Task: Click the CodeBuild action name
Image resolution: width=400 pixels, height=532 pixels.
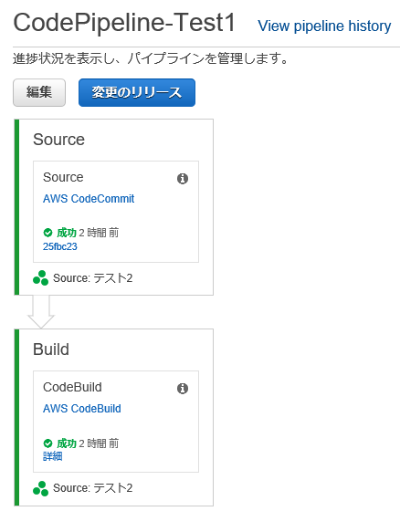Action: (x=72, y=387)
